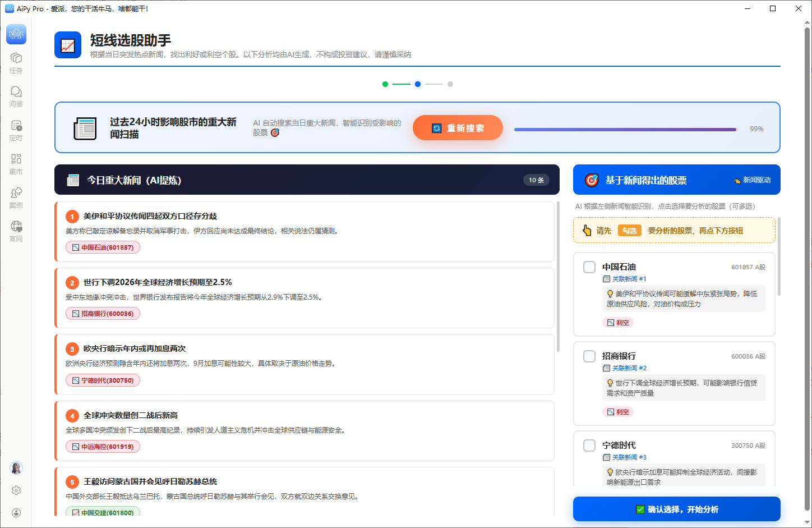This screenshot has width=812, height=528.
Task: Click the user avatar in sidebar
Action: [16, 468]
